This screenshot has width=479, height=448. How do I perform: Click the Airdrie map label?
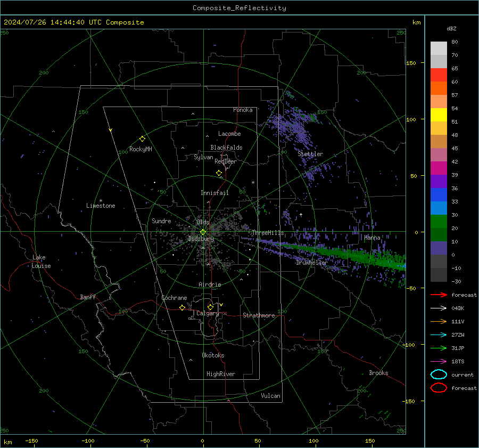click(x=210, y=284)
